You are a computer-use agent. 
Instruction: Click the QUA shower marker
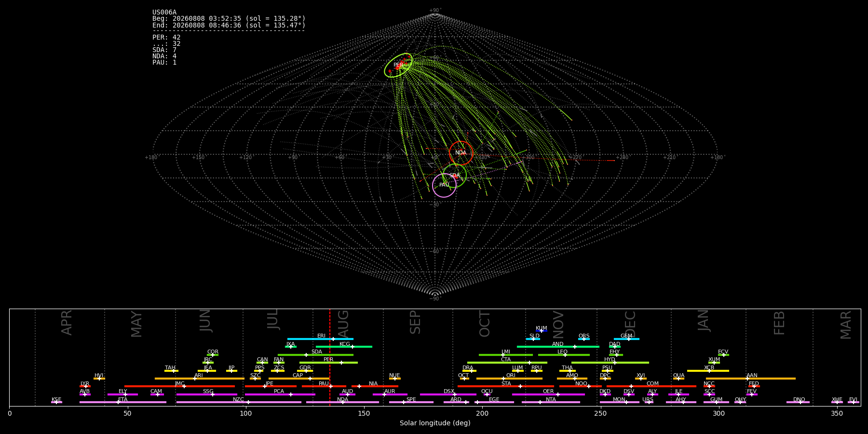coord(678,379)
